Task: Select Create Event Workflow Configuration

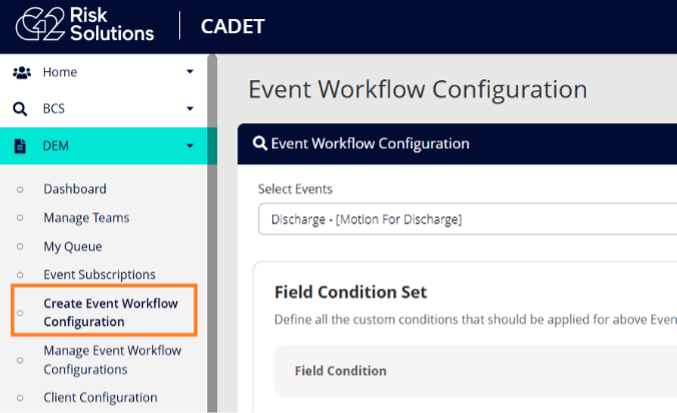Action: coord(111,312)
